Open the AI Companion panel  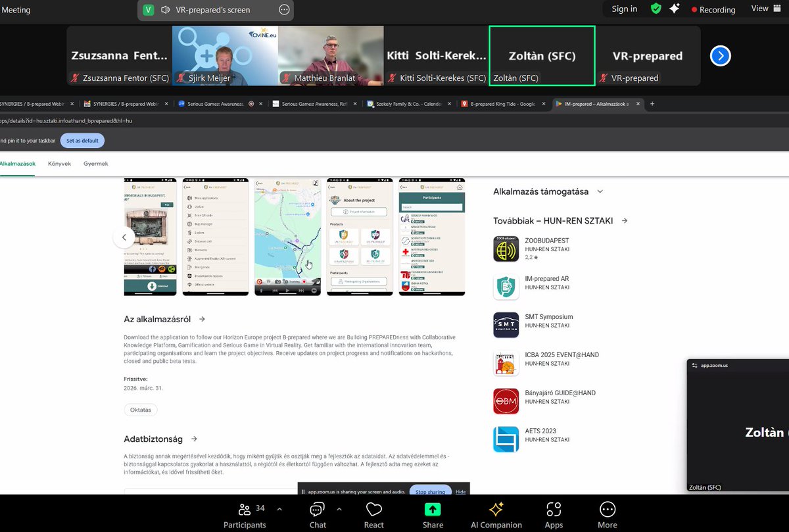tap(496, 515)
